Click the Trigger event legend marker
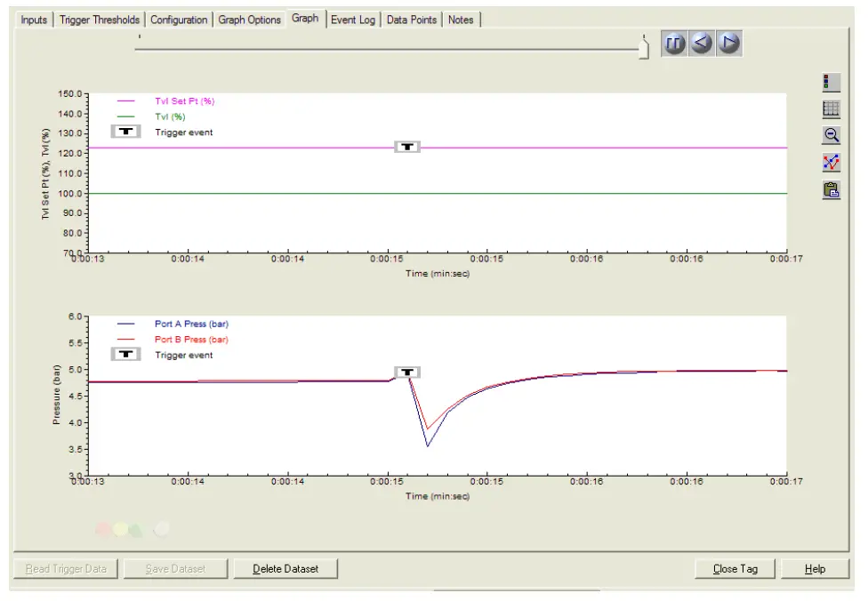The height and width of the screenshot is (601, 868). [124, 130]
